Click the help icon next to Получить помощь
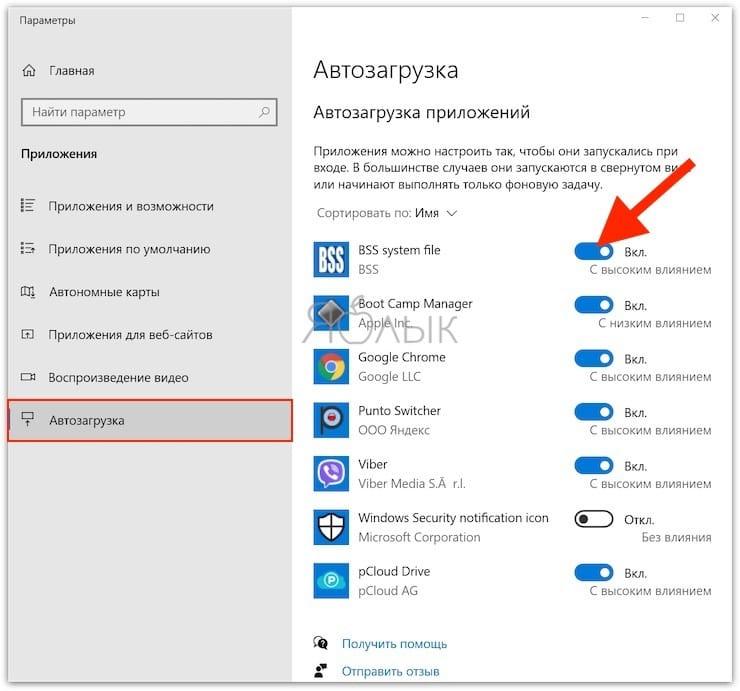 pos(321,643)
